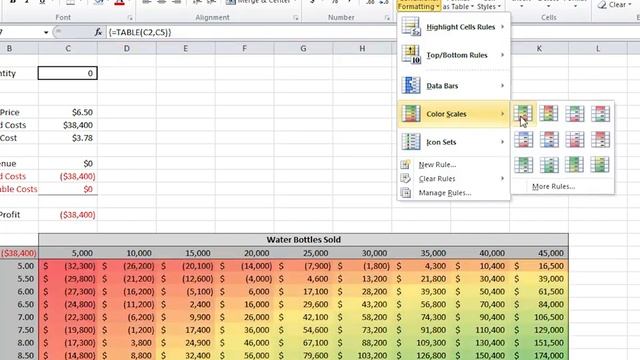Apply Green-White color scale preset
640x360 pixels.
coord(523,165)
